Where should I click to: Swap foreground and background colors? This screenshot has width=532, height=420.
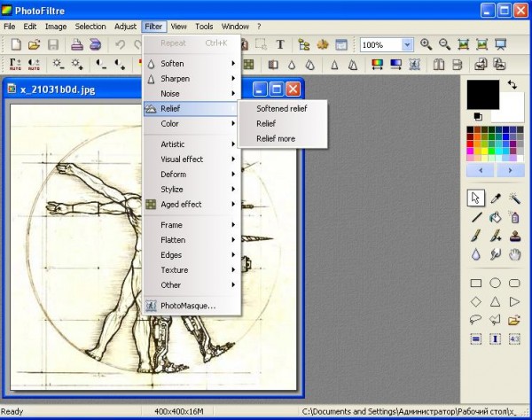tap(512, 84)
